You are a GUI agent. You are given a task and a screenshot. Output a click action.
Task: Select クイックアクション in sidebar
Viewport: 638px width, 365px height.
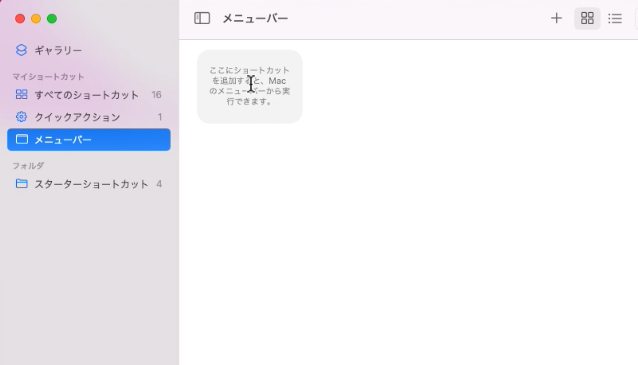(x=89, y=117)
